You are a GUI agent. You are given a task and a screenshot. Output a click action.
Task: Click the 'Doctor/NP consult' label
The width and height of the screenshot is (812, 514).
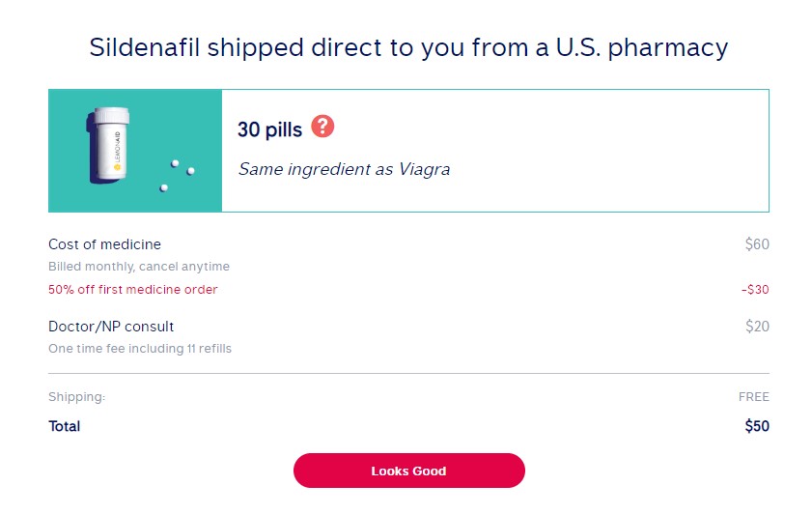click(x=111, y=327)
